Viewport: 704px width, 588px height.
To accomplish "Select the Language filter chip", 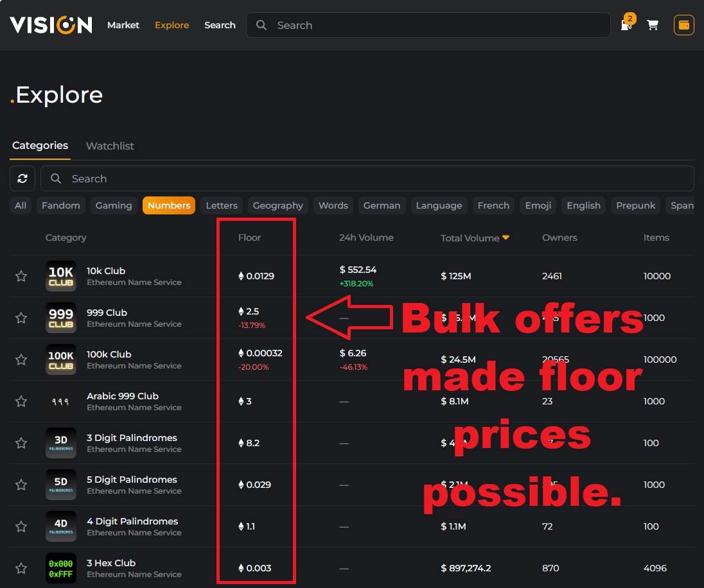I will tap(439, 205).
